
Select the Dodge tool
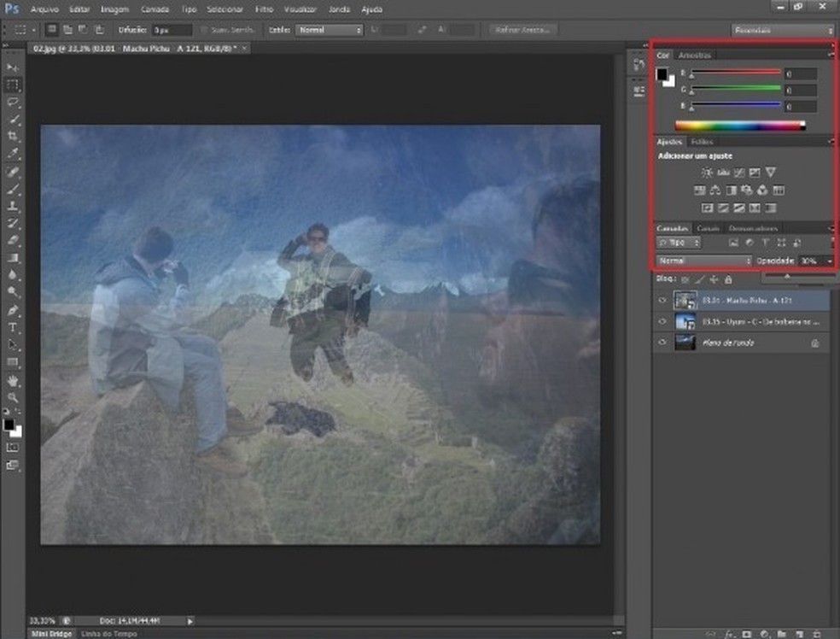tap(13, 291)
